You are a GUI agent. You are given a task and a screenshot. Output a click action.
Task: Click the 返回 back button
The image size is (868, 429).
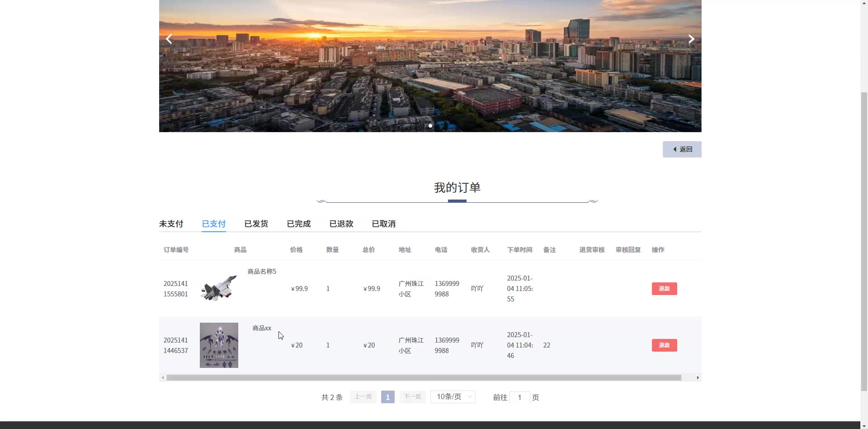(x=682, y=149)
